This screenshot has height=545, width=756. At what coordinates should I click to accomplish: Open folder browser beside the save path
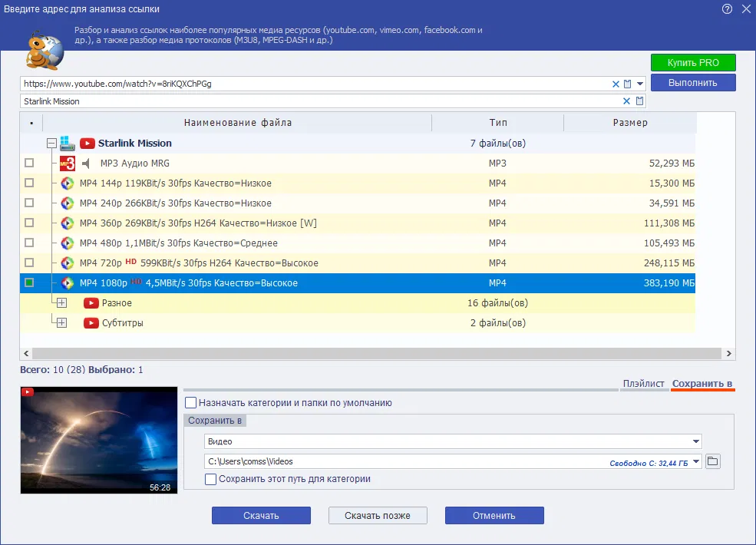(712, 461)
